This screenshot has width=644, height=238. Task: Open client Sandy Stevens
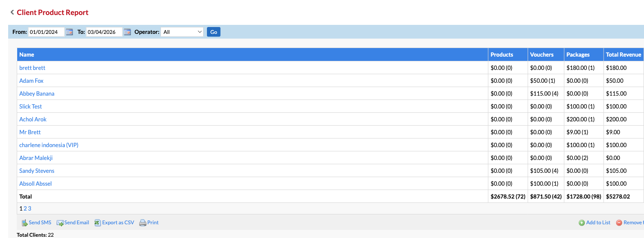37,171
